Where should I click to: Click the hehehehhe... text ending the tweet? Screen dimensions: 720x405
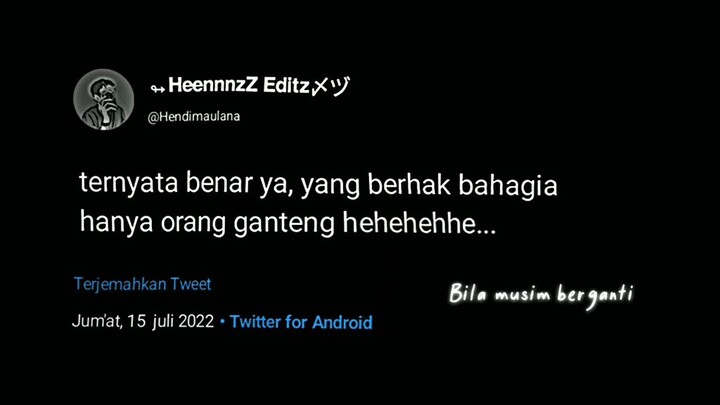(x=419, y=223)
